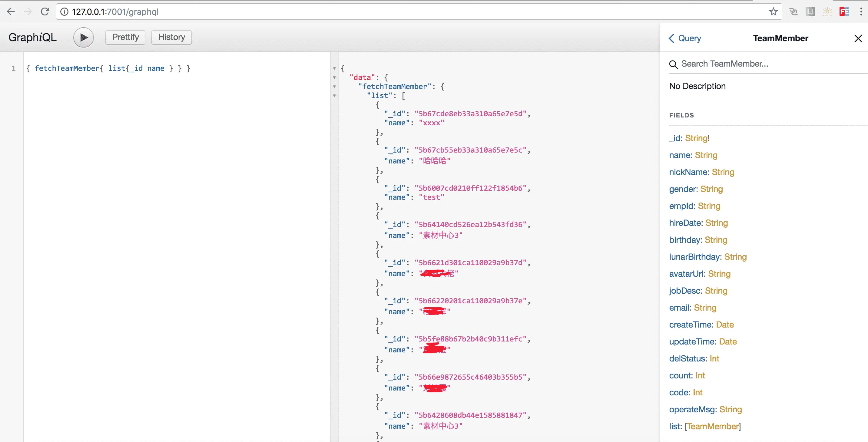
Task: Click browser forward arrow
Action: click(28, 12)
